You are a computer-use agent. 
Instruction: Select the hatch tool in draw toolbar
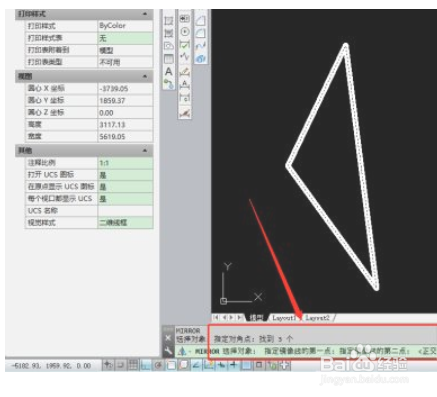(169, 20)
